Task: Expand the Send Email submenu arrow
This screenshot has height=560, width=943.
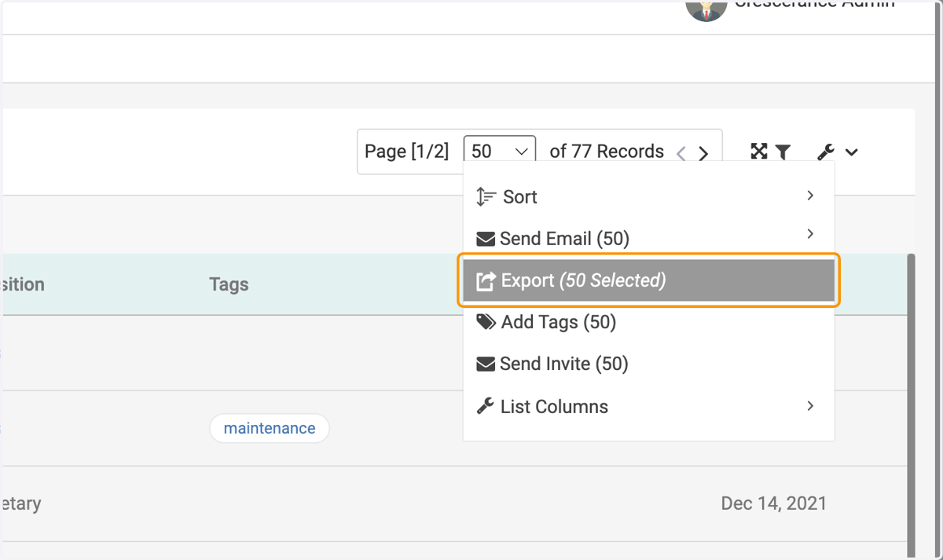Action: click(810, 233)
